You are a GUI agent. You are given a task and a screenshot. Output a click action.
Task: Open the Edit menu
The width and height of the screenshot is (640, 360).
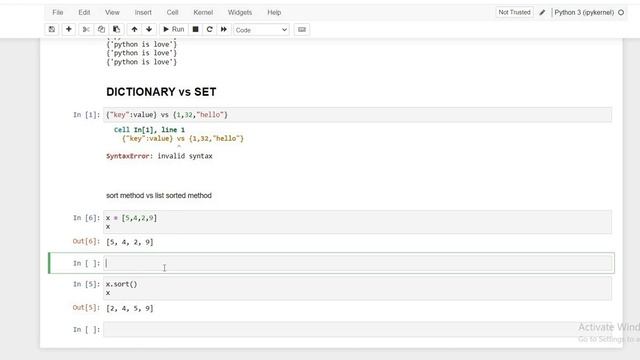tap(84, 13)
